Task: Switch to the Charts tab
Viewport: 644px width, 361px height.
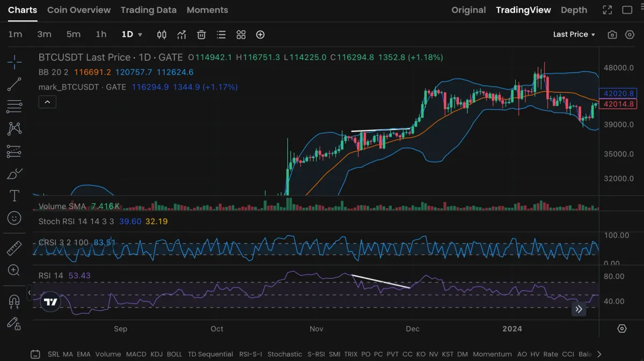Action: [23, 10]
